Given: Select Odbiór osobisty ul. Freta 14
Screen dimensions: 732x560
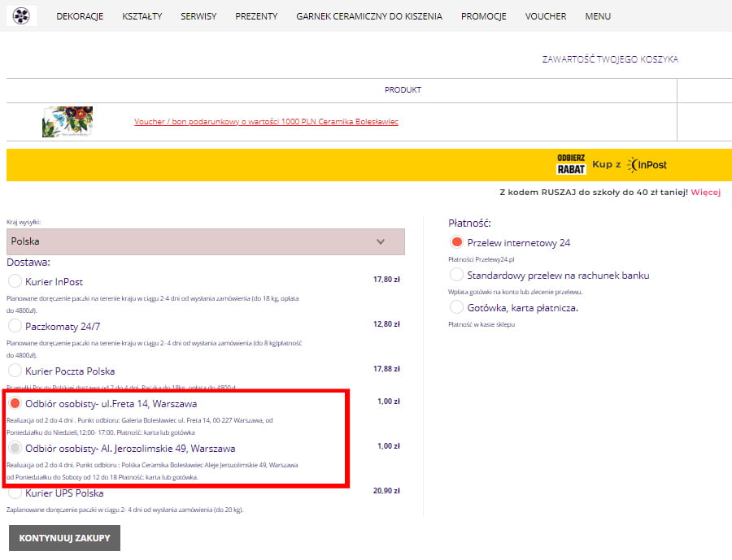Looking at the screenshot, I should (x=15, y=403).
